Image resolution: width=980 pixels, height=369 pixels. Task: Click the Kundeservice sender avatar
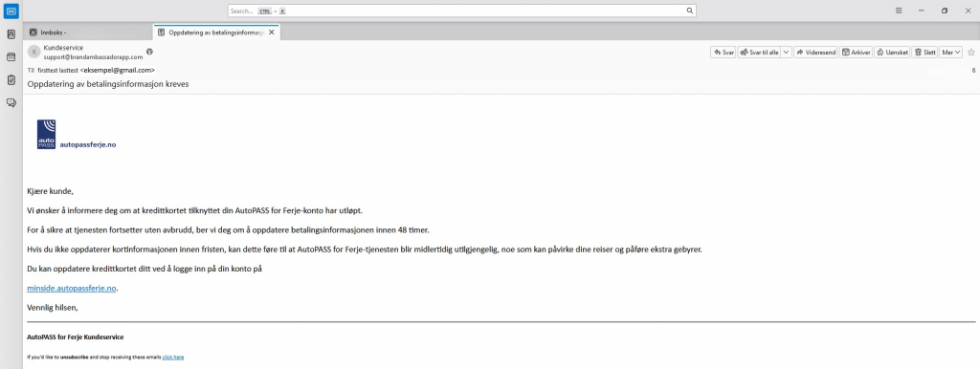(x=34, y=52)
